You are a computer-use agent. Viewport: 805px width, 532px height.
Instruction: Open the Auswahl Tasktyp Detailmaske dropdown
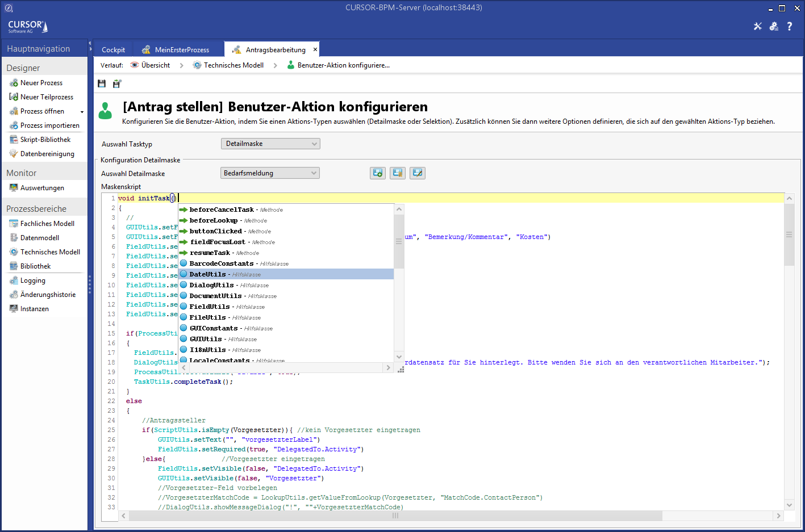click(270, 144)
